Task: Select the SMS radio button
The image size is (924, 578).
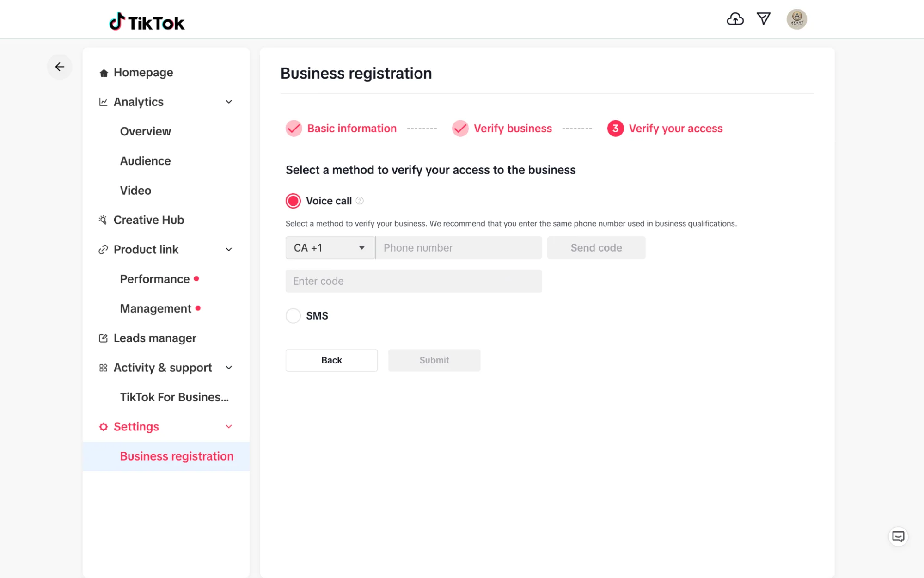Action: click(x=293, y=316)
